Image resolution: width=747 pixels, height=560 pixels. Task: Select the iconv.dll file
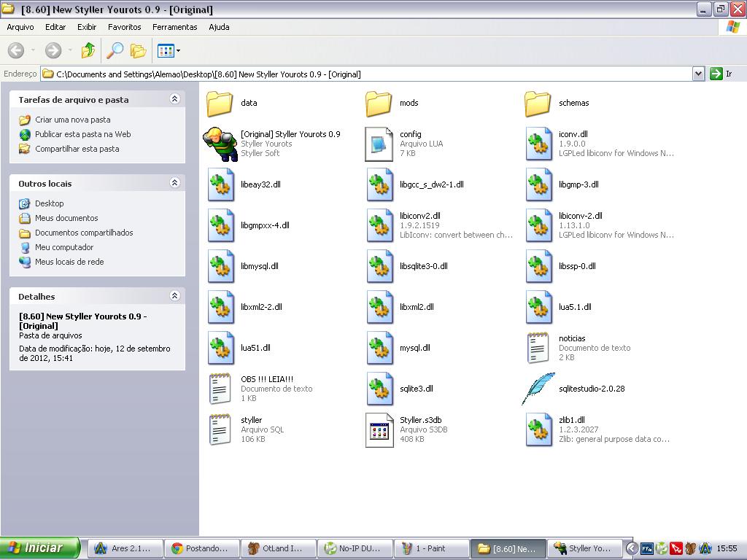point(600,144)
